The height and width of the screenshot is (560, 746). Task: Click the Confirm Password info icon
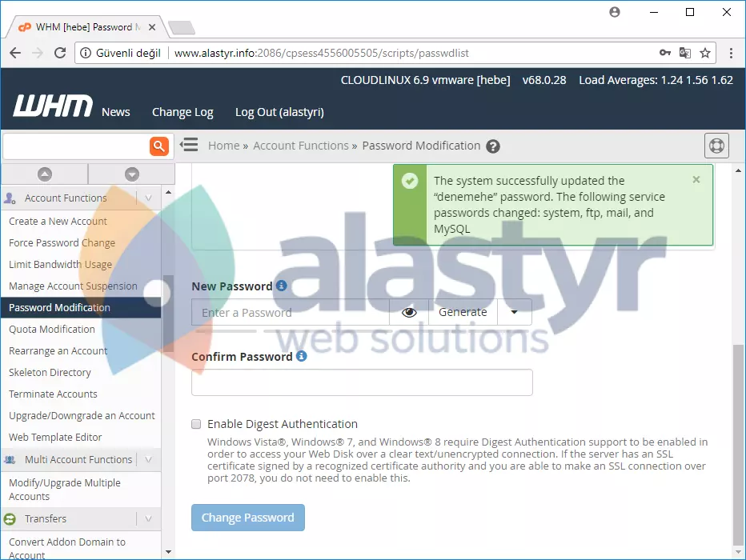coord(301,355)
